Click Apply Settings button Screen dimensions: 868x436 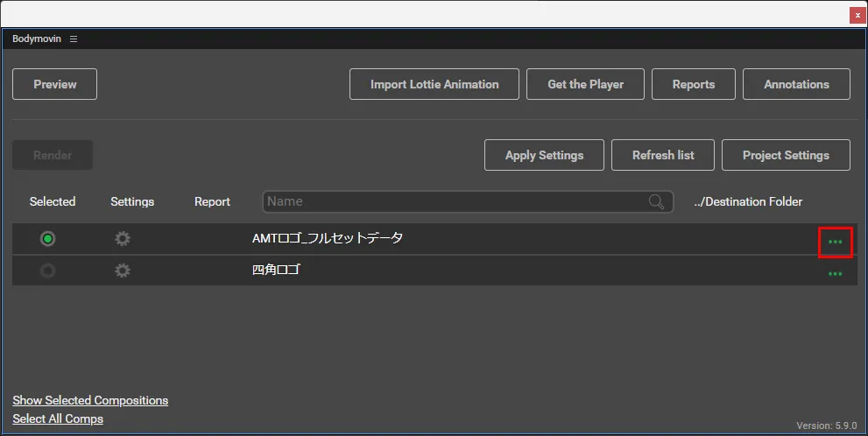[x=544, y=155]
